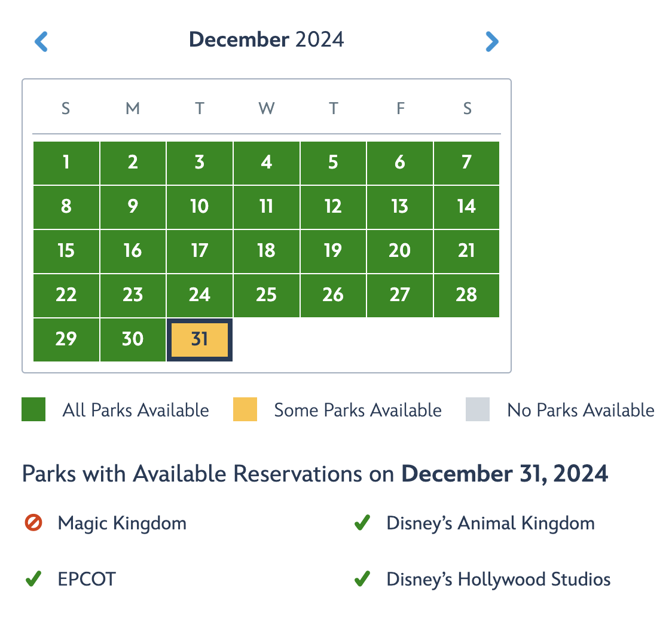Screen dimensions: 672x619
Task: Click the Magic Kingdom park name
Action: (x=122, y=524)
